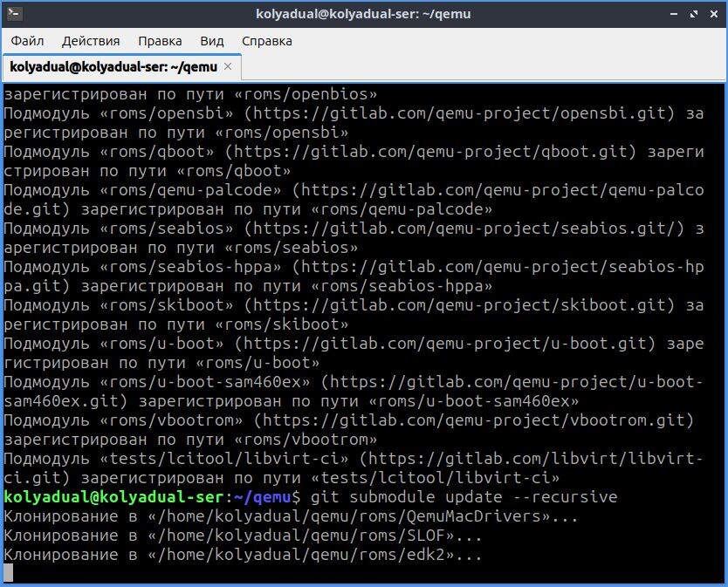Click the blue ~/qemu path in the prompt
Image resolution: width=728 pixels, height=587 pixels.
point(263,497)
